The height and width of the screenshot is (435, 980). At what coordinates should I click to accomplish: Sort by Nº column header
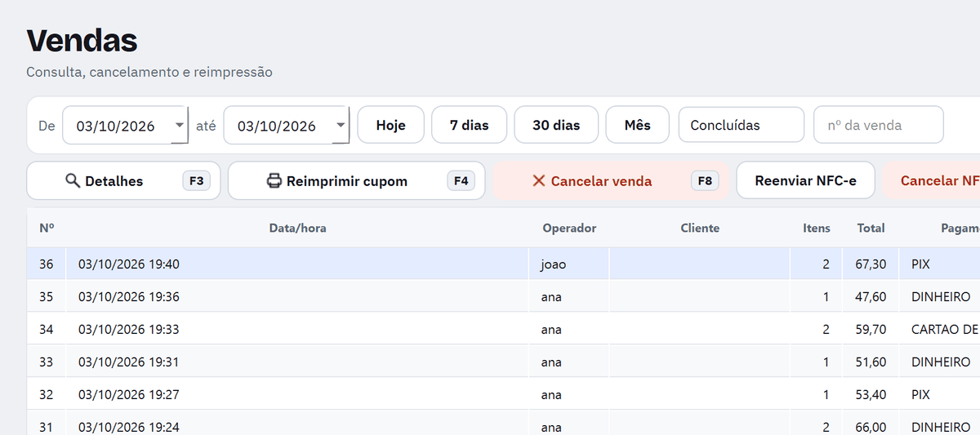47,229
